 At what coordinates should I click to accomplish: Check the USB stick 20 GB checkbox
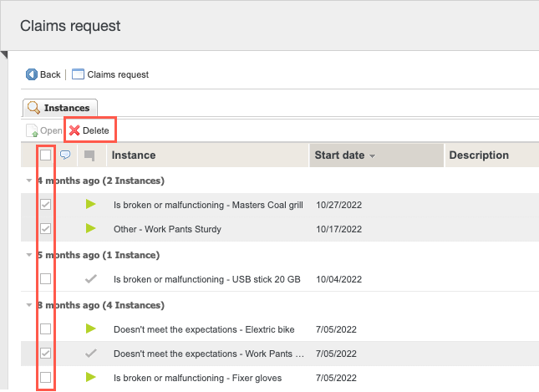(46, 278)
